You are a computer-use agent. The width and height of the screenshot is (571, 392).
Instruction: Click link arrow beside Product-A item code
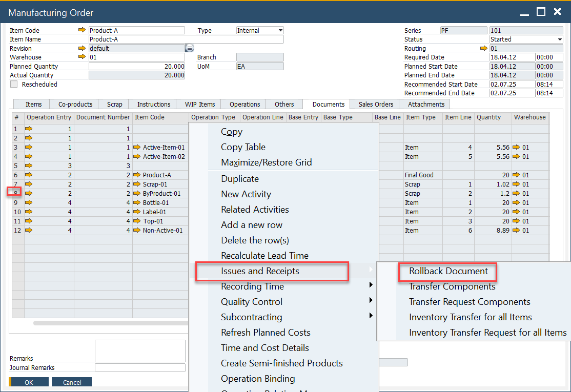pyautogui.click(x=137, y=175)
